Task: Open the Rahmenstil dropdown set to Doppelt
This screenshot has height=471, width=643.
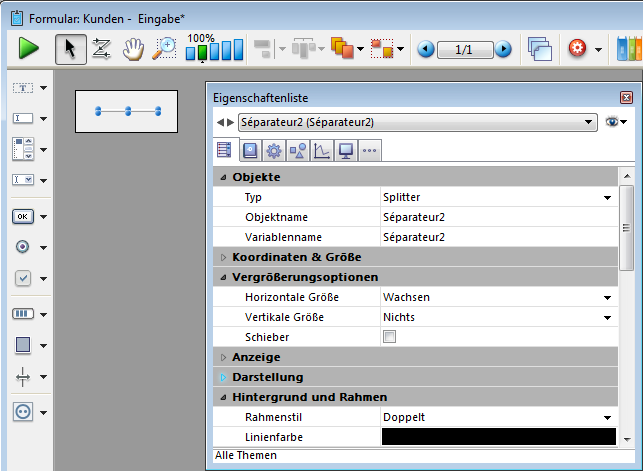Action: (606, 417)
